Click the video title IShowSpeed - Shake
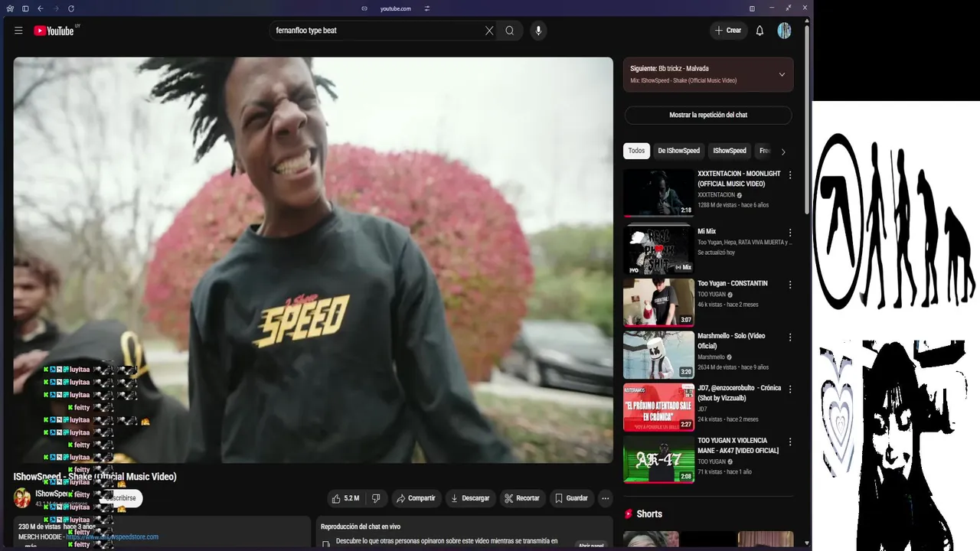This screenshot has width=980, height=551. point(95,477)
